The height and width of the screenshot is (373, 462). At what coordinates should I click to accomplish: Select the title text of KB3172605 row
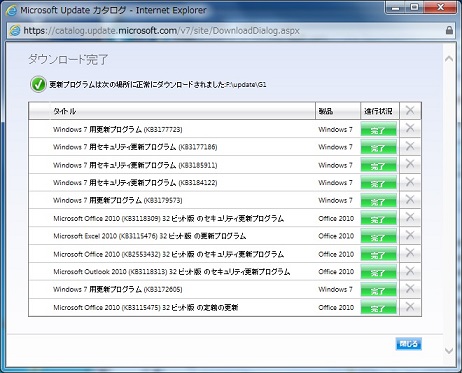118,289
